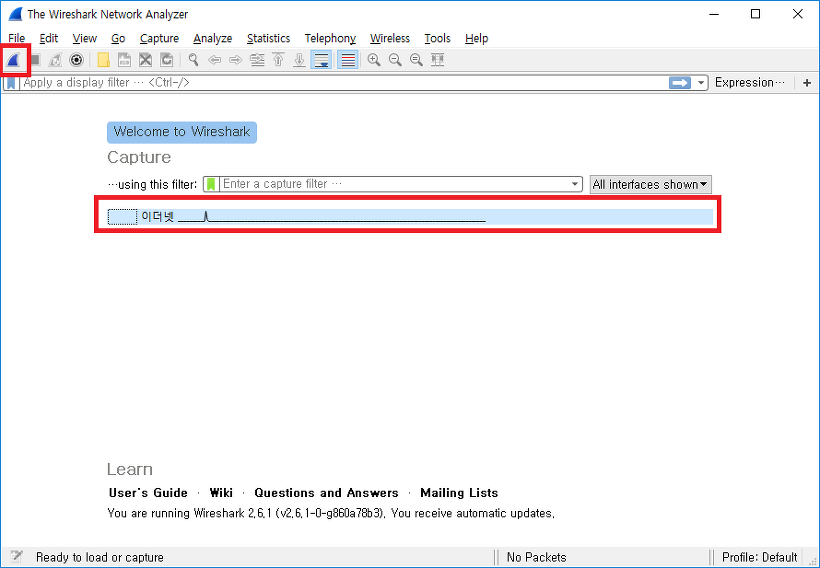Screen dimensions: 820x568
Task: Focus the Enter a capture filter field
Action: point(395,184)
